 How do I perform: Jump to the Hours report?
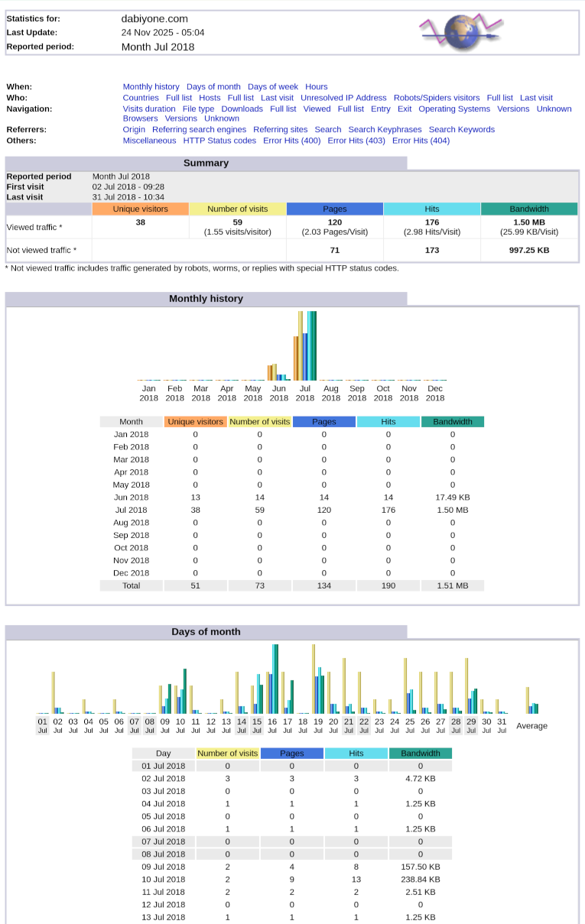click(x=316, y=87)
